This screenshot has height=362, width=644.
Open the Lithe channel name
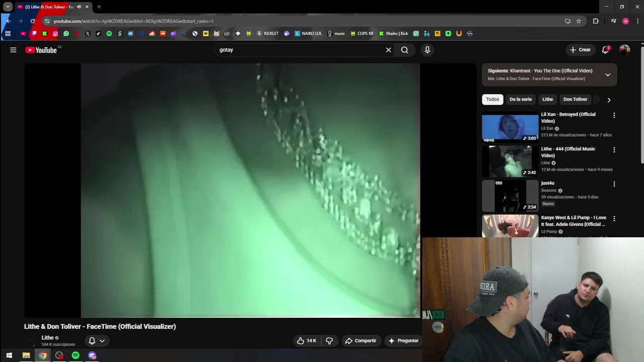47,338
